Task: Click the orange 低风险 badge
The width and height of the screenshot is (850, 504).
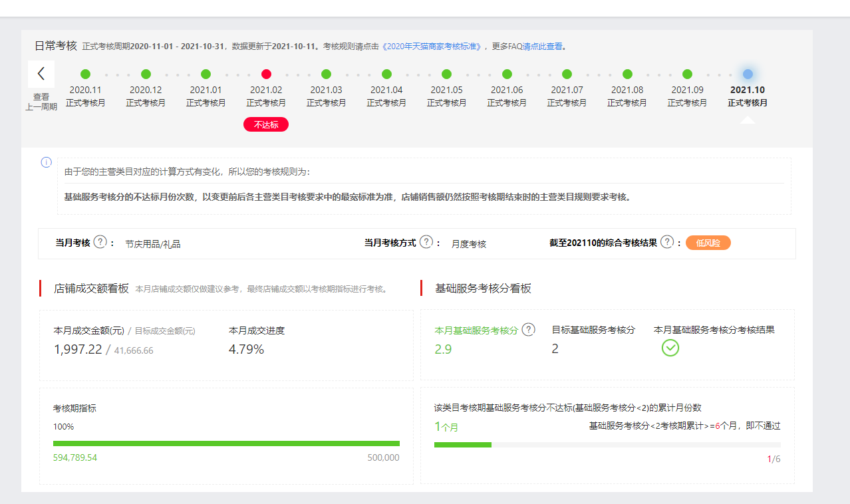Action: click(708, 243)
